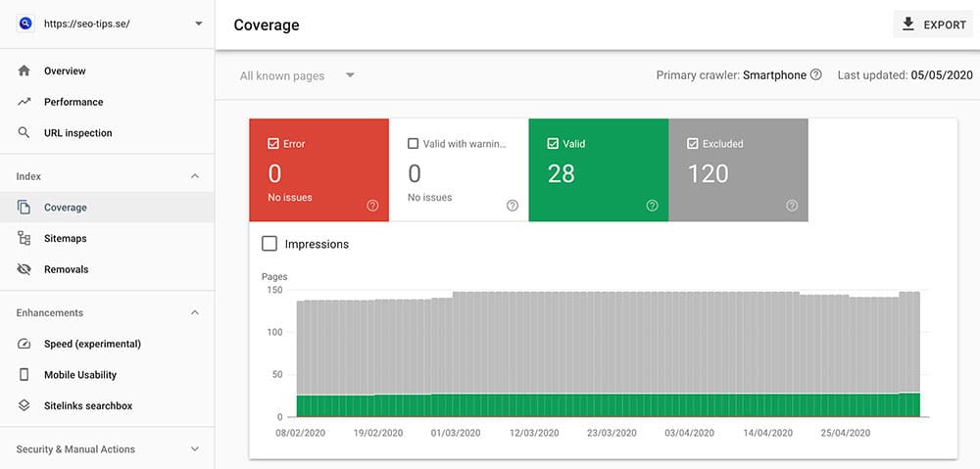
Task: Click the 08/02/2020 axis date label
Action: (300, 433)
